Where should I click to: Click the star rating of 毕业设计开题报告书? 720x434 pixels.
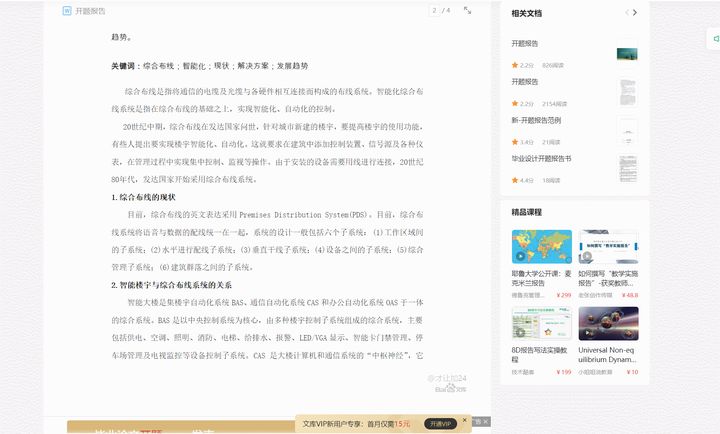[x=515, y=180]
